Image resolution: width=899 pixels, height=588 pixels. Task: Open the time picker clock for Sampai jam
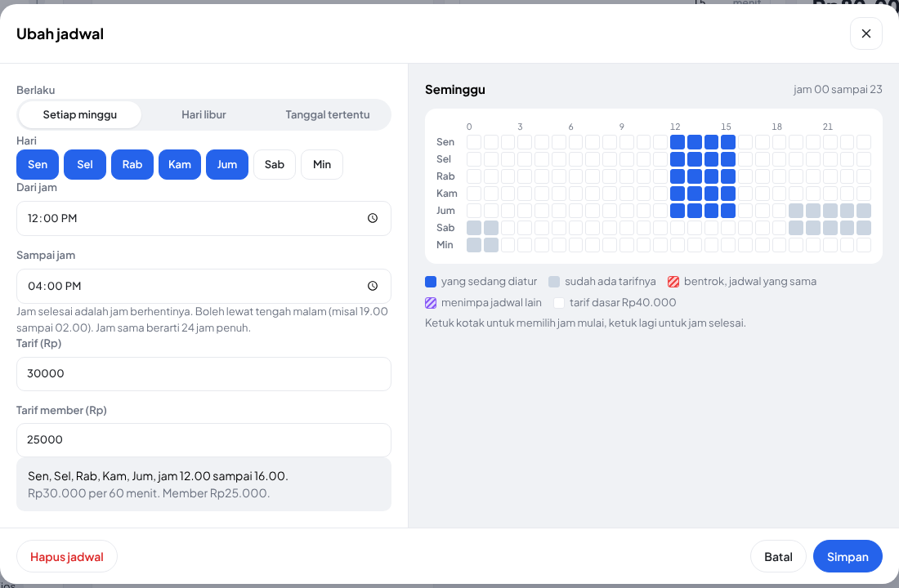[373, 286]
